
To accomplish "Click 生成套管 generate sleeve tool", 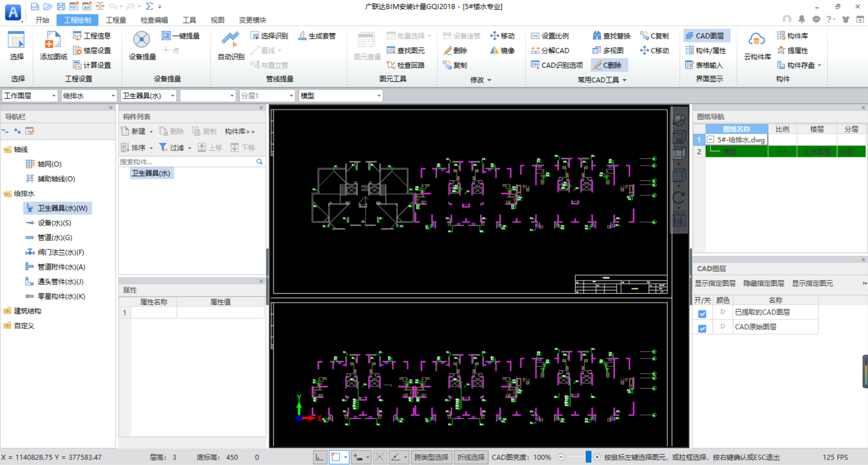I will 317,36.
